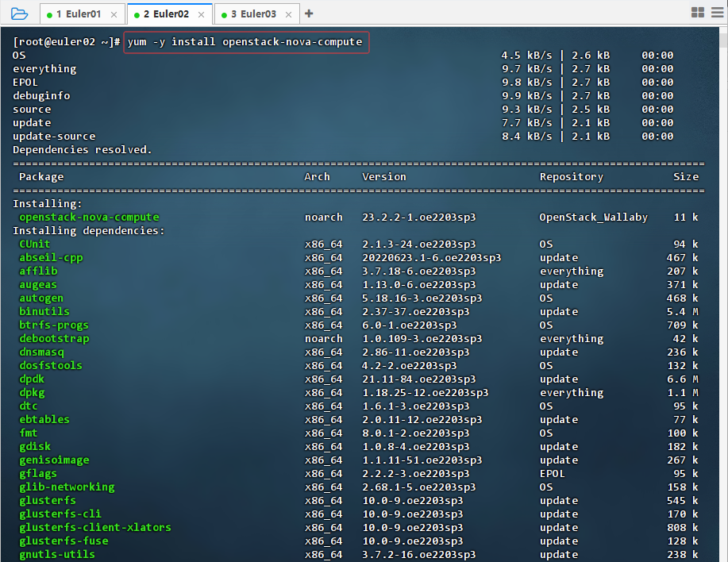Click the Version column header

pyautogui.click(x=384, y=177)
